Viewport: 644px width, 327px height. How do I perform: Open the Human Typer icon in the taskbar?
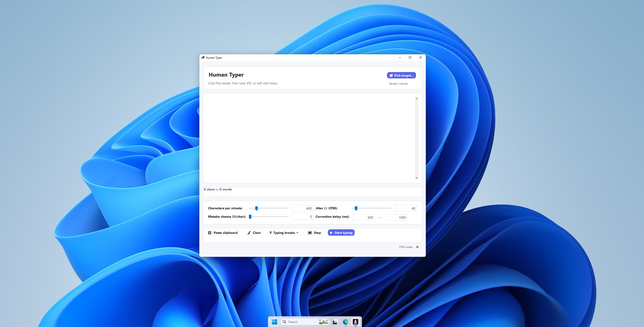[355, 322]
